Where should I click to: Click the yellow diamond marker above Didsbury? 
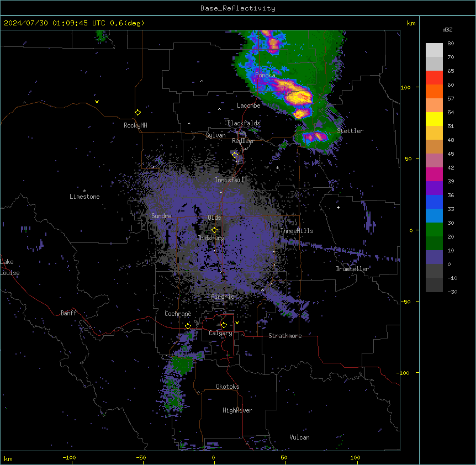click(x=214, y=230)
